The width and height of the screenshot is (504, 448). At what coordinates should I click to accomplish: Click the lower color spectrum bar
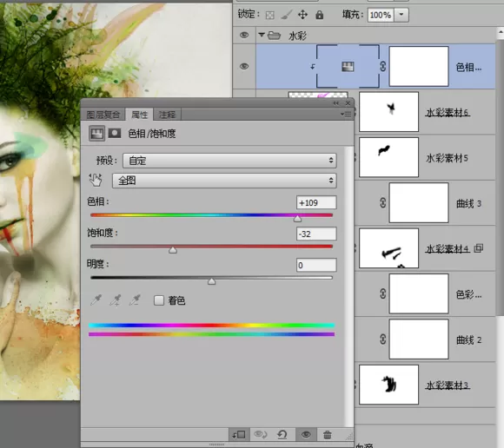pyautogui.click(x=211, y=334)
